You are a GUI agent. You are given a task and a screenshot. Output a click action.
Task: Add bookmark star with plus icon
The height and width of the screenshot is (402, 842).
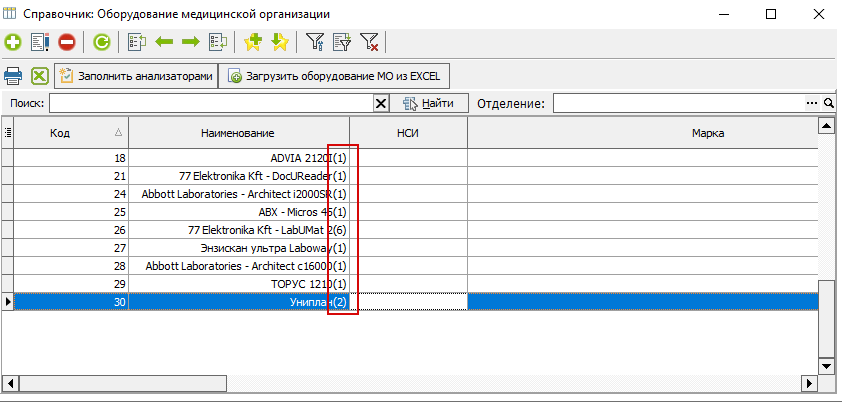[x=253, y=42]
